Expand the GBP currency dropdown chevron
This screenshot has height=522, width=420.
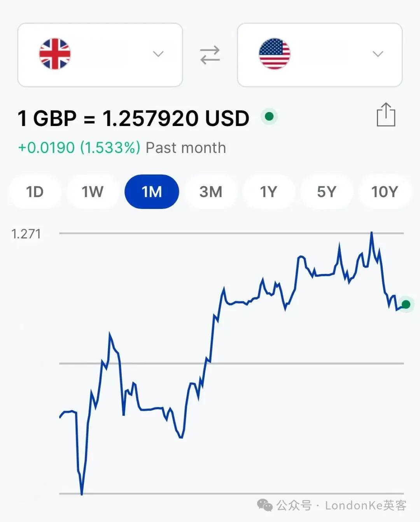tap(158, 54)
